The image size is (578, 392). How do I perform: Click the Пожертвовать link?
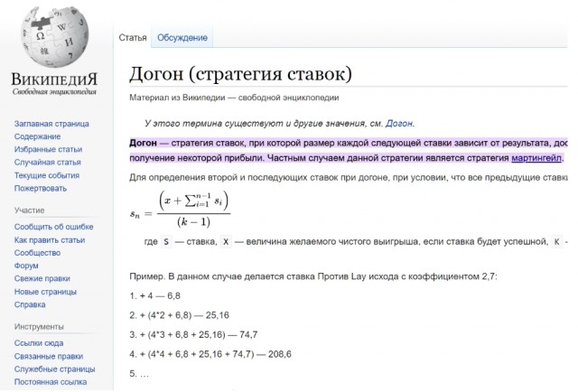tap(41, 188)
